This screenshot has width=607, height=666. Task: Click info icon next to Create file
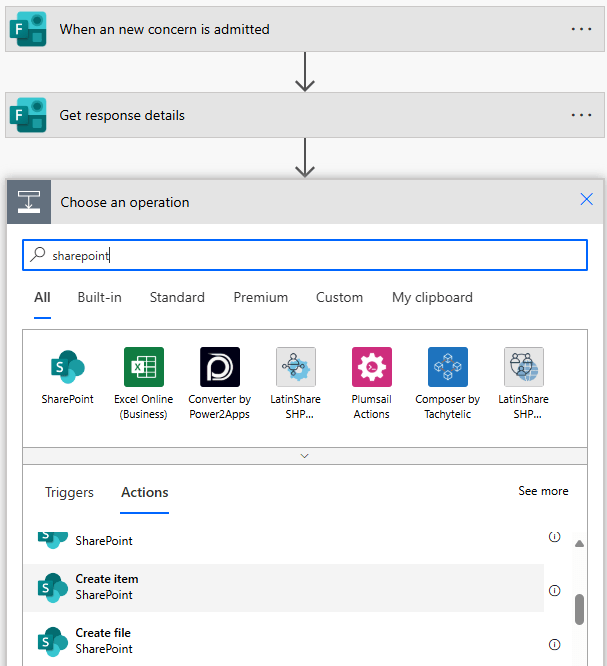click(554, 644)
